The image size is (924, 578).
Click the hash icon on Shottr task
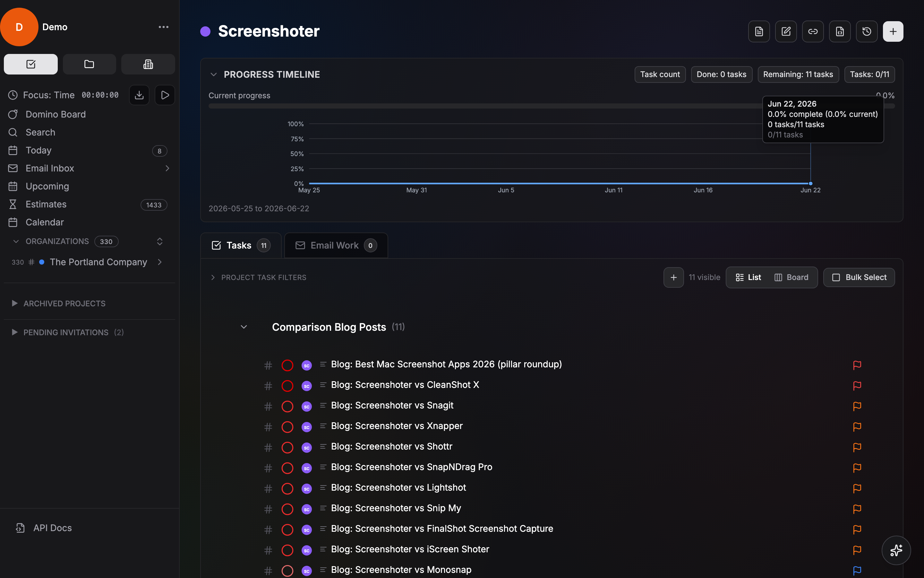pos(268,448)
